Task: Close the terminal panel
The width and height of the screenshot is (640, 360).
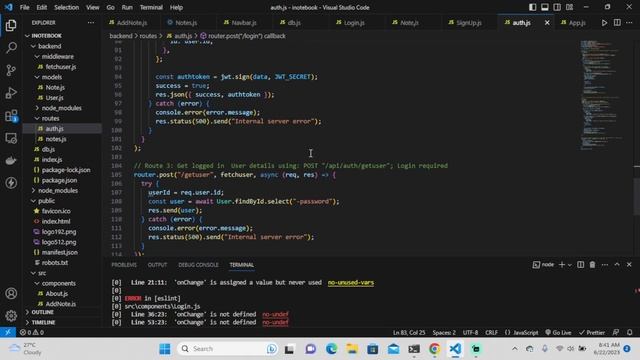Action: click(629, 265)
